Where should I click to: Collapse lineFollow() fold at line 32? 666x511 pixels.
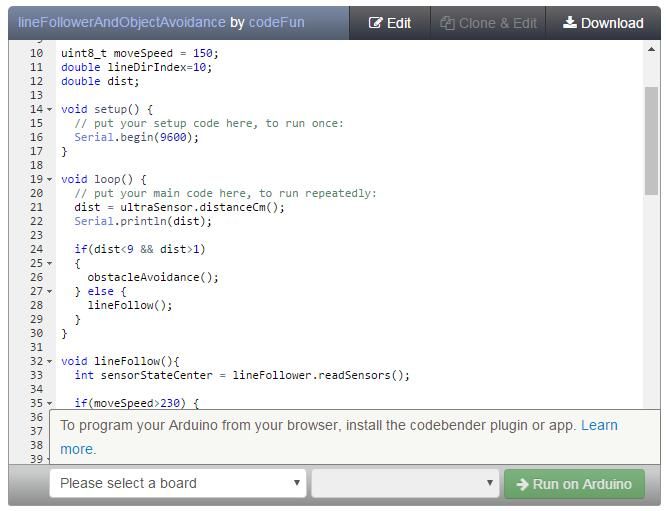49,362
